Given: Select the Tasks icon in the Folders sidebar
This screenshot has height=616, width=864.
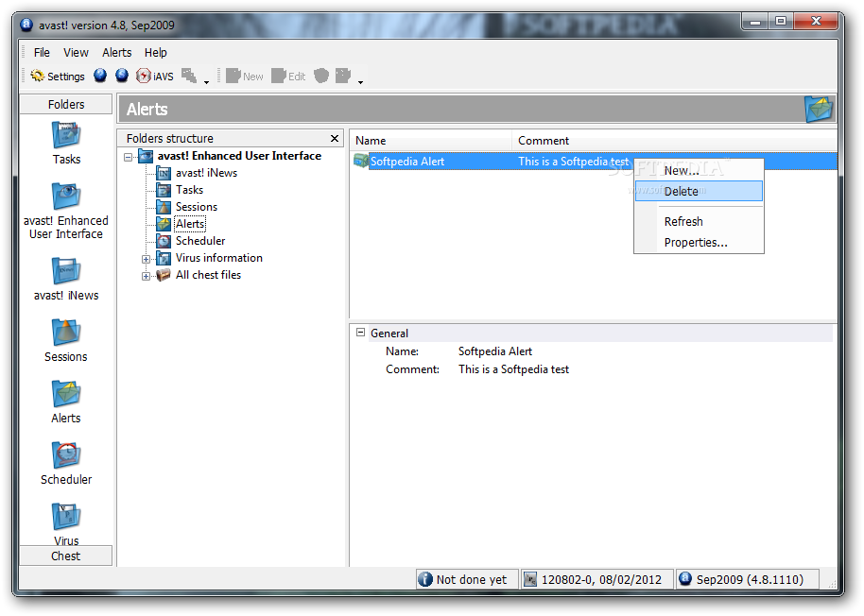Looking at the screenshot, I should click(x=66, y=143).
